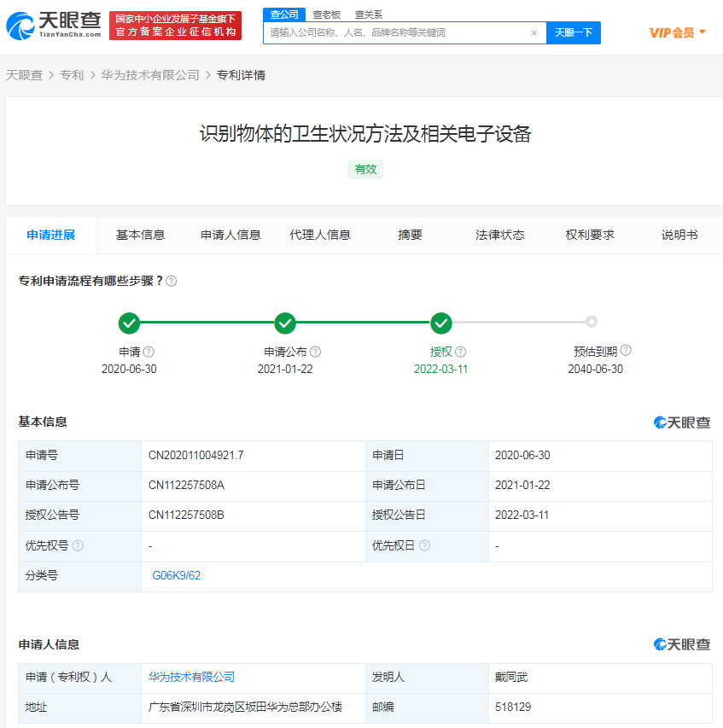723x728 pixels.
Task: Show help tooltip next to 授权 step
Action: pos(460,352)
